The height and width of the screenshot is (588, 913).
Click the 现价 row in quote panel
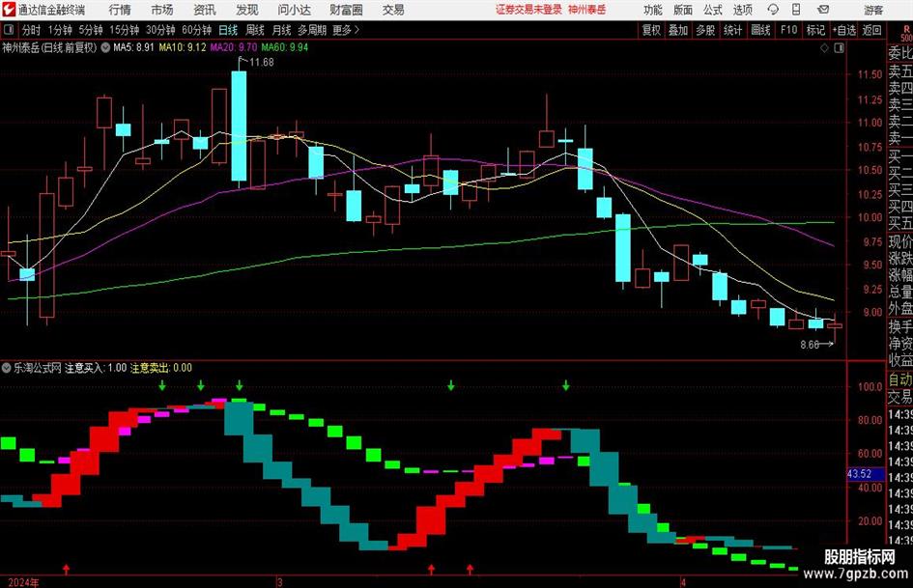(x=900, y=240)
